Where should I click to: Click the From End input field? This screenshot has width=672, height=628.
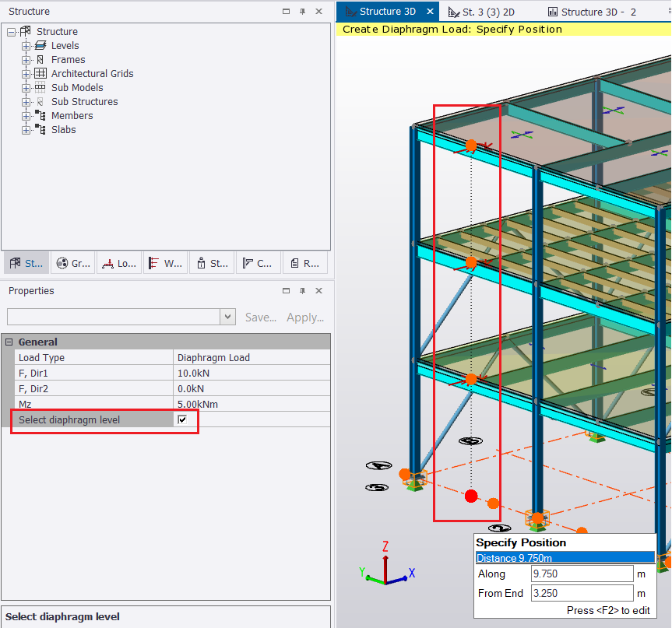[582, 594]
